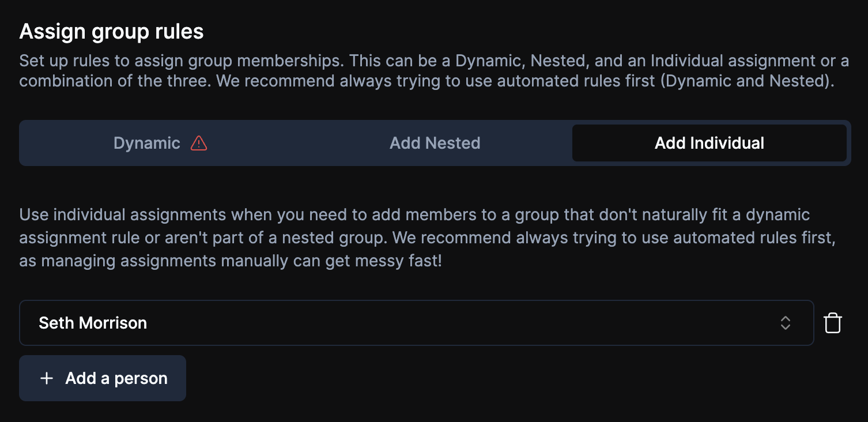
Task: Click the Assign group rules heading
Action: pos(111,32)
